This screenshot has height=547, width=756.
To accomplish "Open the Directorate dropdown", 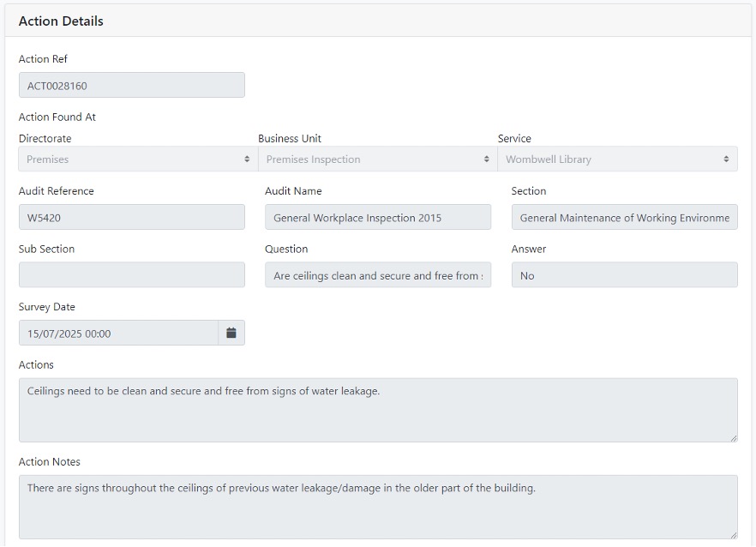I will click(138, 159).
